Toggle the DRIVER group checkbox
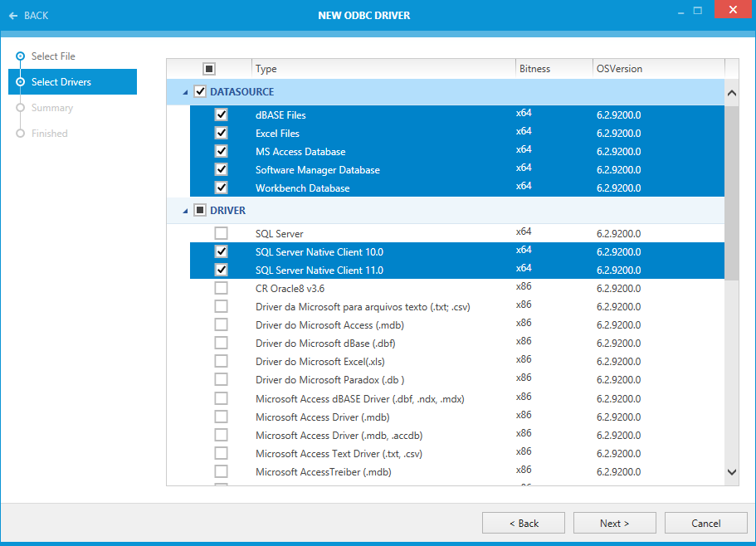 click(x=200, y=210)
